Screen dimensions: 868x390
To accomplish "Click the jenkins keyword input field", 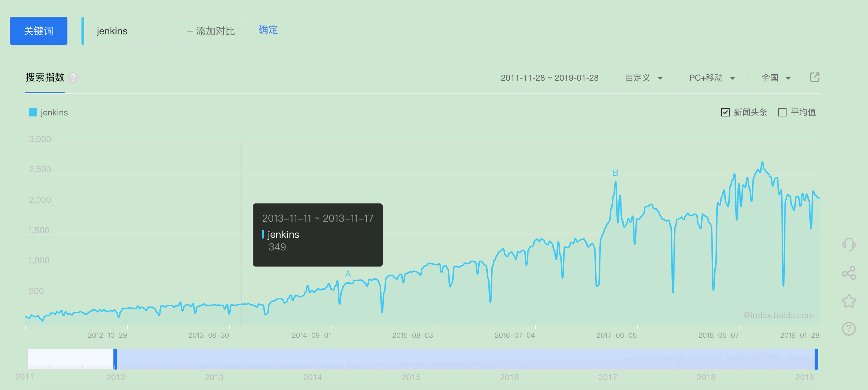I will (x=124, y=31).
